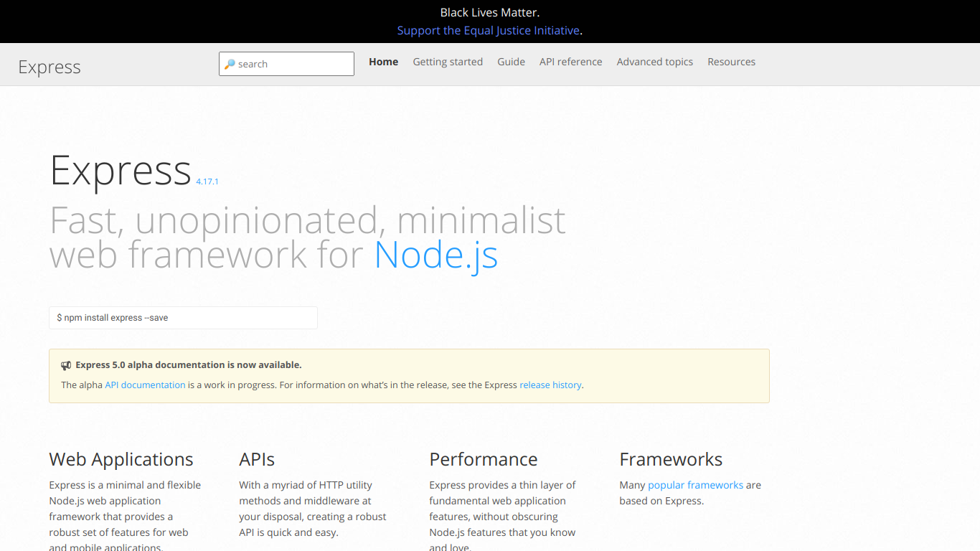
Task: Focus the search input field
Action: (286, 64)
